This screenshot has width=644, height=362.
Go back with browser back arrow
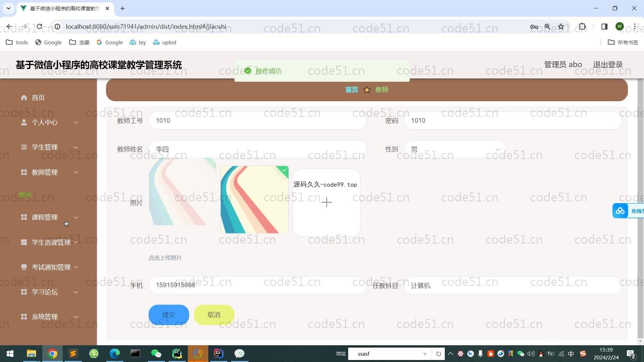(x=9, y=26)
